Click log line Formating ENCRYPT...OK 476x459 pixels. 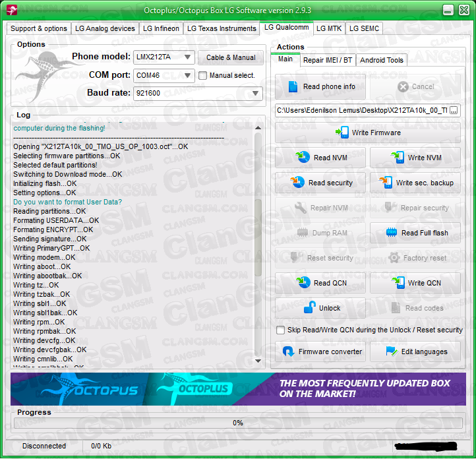pyautogui.click(x=53, y=229)
